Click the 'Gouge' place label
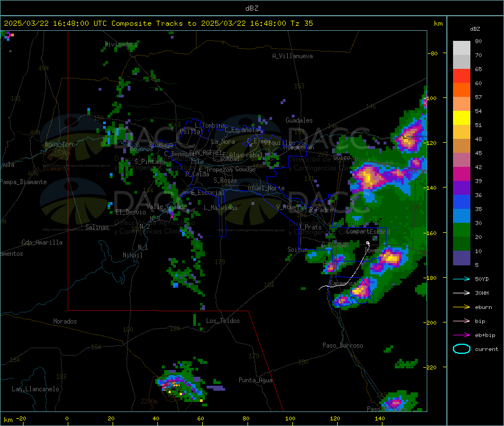The height and width of the screenshot is (426, 504). 245,169
